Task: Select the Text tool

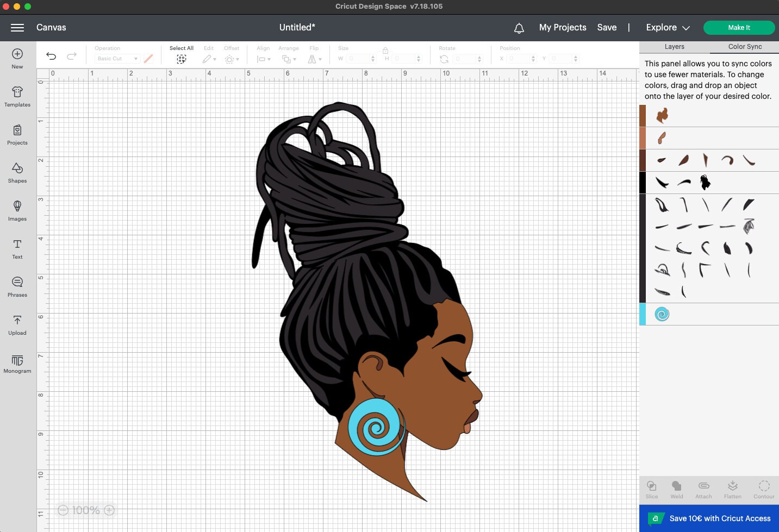Action: click(x=17, y=249)
